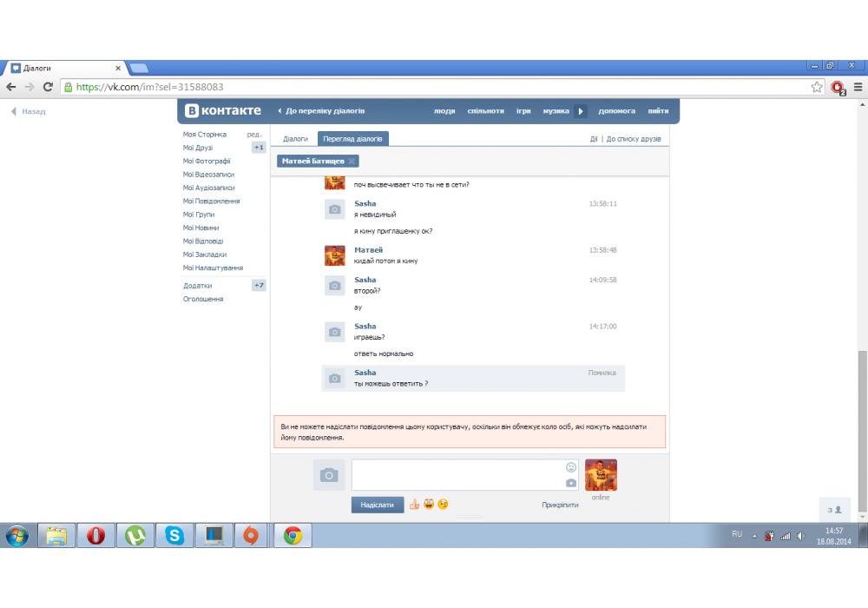The height and width of the screenshot is (608, 868).
Task: Open люди in top menu
Action: click(444, 111)
